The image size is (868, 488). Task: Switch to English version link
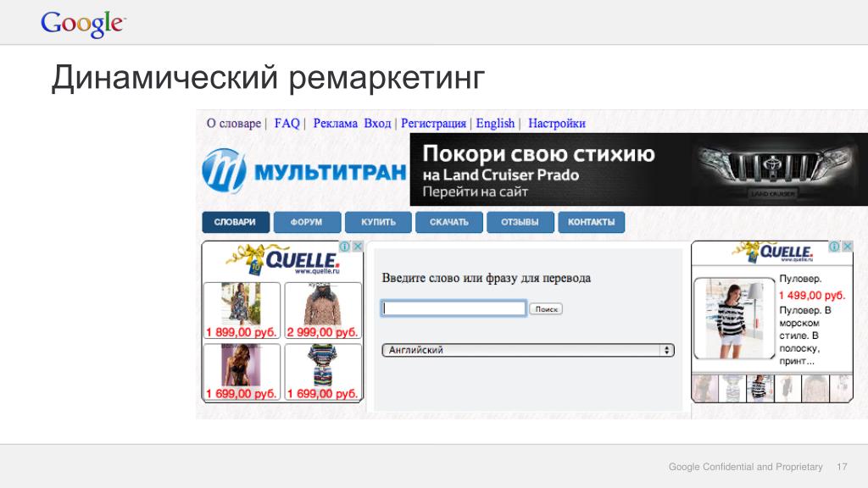[x=495, y=124]
